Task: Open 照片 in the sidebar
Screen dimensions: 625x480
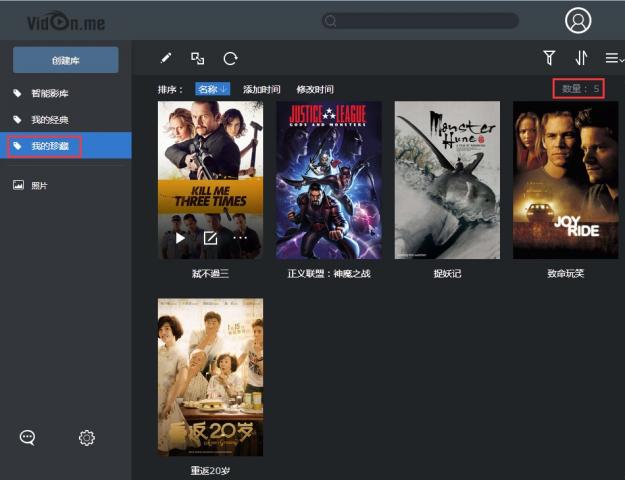Action: [x=39, y=185]
